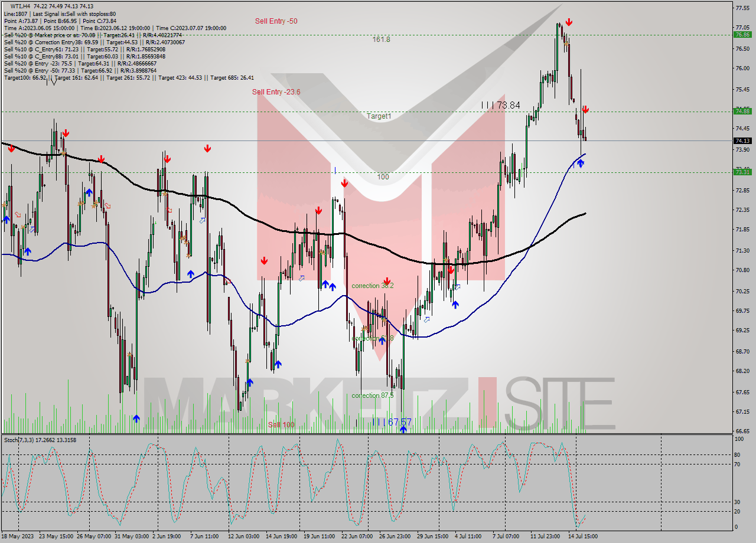This screenshot has height=543, width=756.
Task: Select the 20 level on the Stochastic scale
Action: (x=738, y=511)
